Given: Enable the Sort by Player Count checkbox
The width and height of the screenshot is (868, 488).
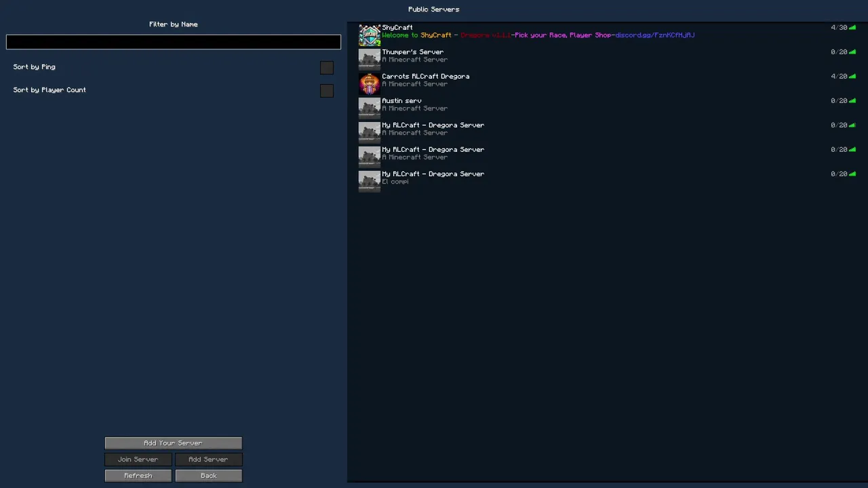Looking at the screenshot, I should (327, 91).
